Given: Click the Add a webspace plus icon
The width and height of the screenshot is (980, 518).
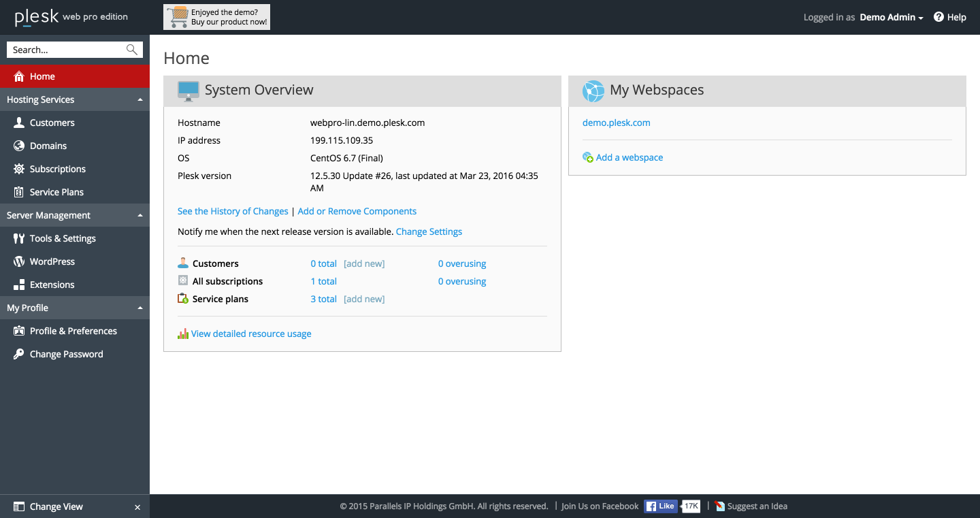Looking at the screenshot, I should click(x=588, y=157).
